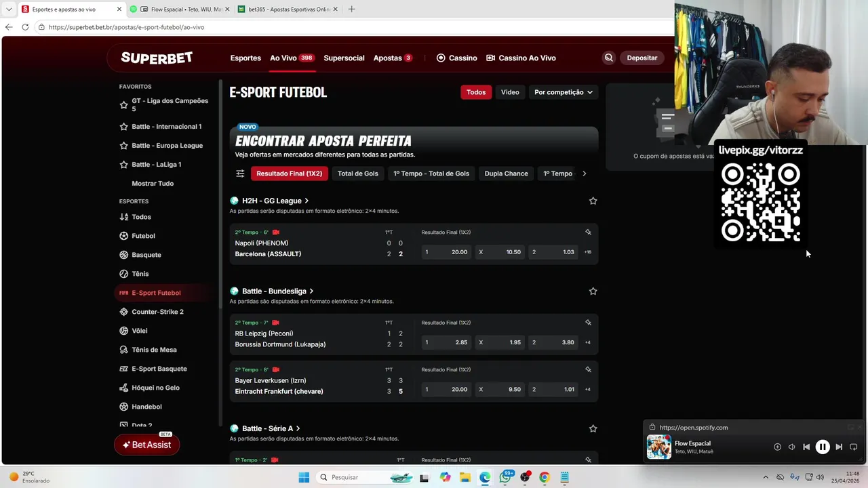The image size is (868, 488).
Task: Toggle star for GT - Liga dos Campeões 5
Action: pyautogui.click(x=123, y=105)
